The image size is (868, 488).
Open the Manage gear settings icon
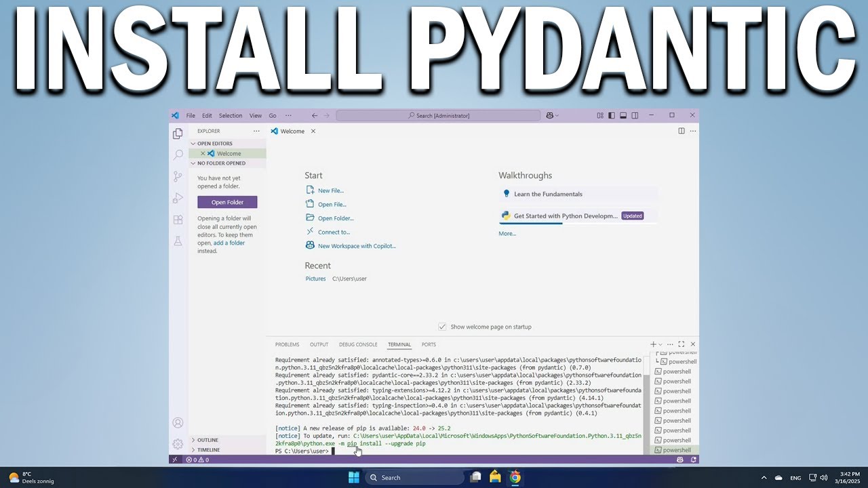point(178,444)
